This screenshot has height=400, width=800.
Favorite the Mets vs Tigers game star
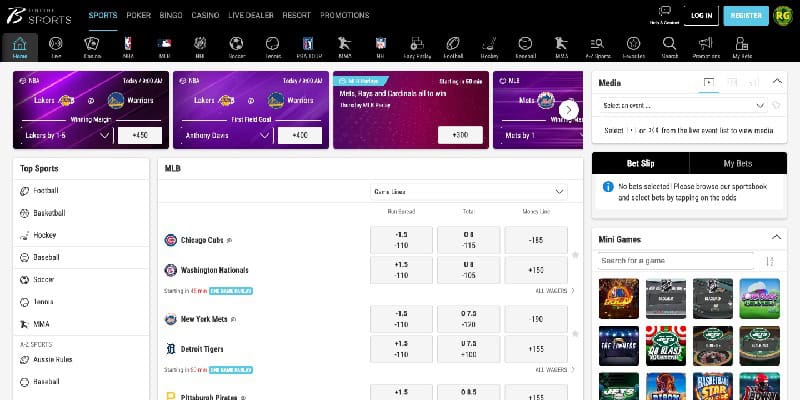[576, 334]
